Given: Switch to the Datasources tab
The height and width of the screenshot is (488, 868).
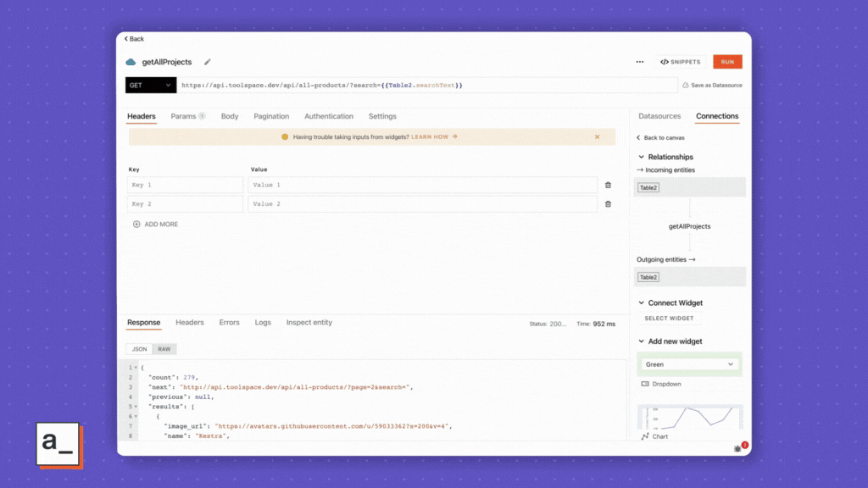Looking at the screenshot, I should pos(659,116).
